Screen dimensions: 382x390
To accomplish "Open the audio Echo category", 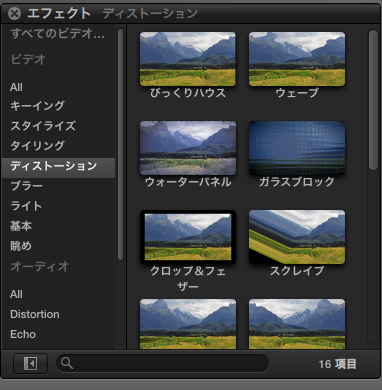I will [x=23, y=334].
